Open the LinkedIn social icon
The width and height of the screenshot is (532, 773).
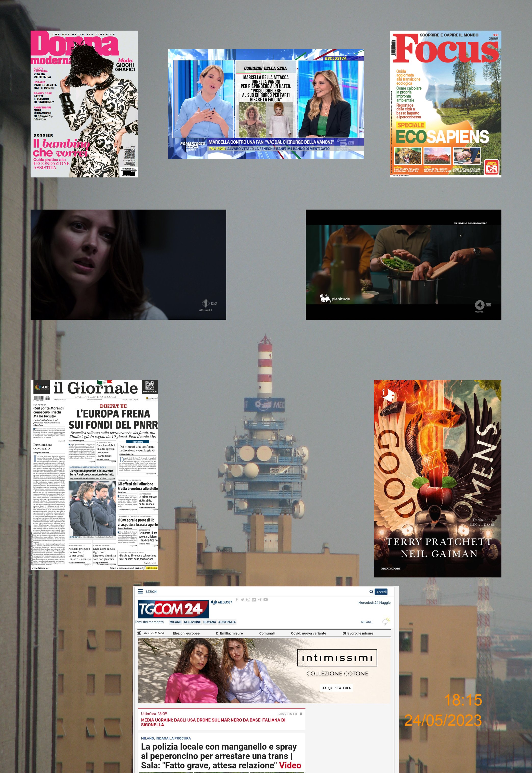click(x=254, y=600)
